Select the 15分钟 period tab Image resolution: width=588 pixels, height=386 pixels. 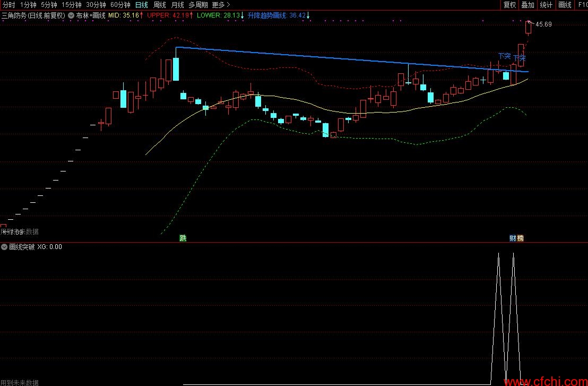(x=71, y=5)
